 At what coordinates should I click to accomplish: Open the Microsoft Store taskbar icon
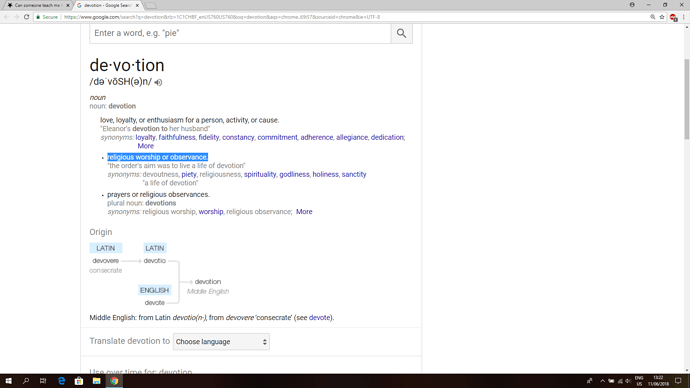[x=79, y=381]
